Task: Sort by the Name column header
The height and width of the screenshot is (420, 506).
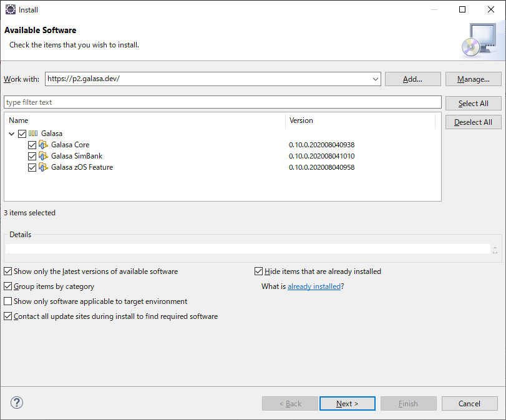Action: (145, 120)
